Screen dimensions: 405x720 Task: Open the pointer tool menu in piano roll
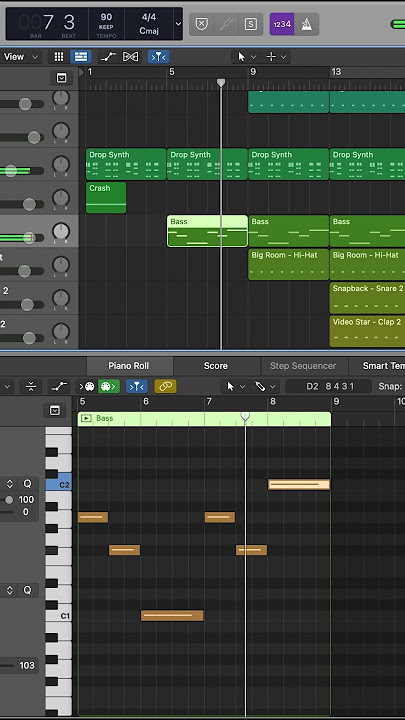236,387
